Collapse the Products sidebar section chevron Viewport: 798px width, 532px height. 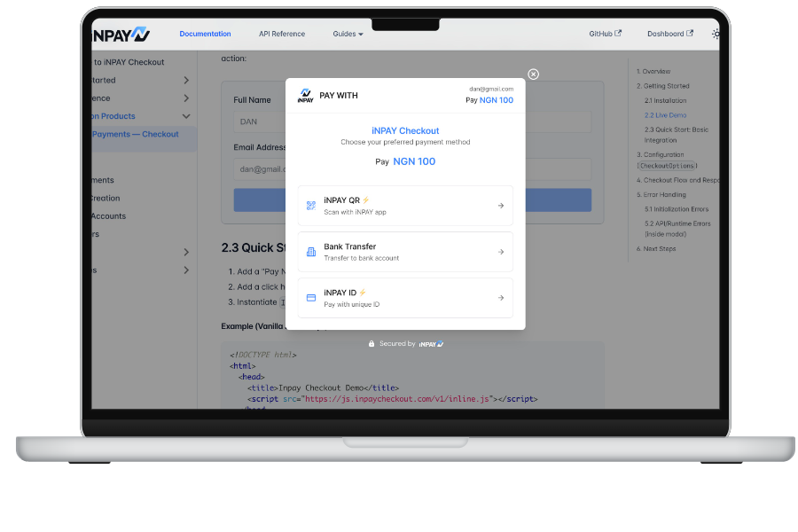point(186,116)
